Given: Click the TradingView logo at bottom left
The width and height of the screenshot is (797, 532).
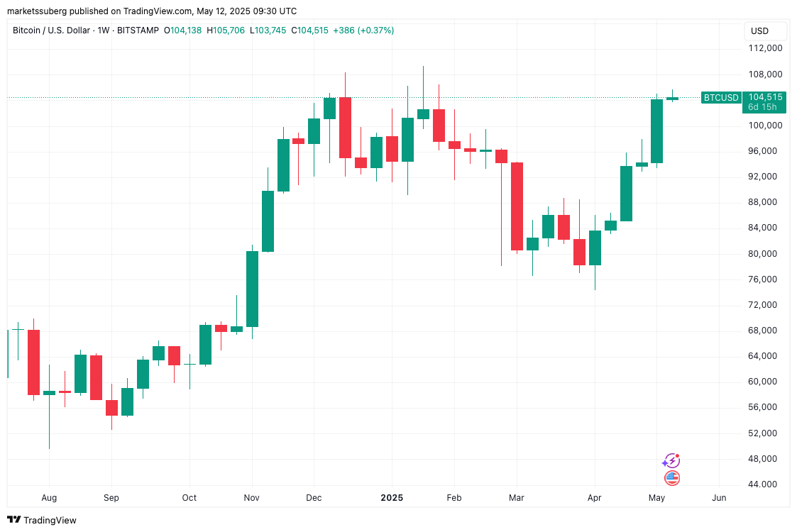Looking at the screenshot, I should (x=42, y=520).
